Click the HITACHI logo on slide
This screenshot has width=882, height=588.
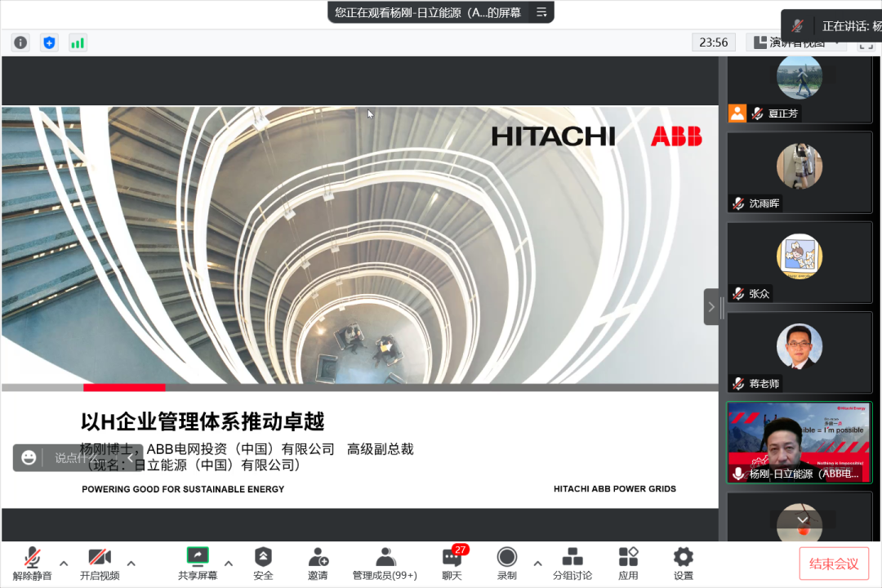[553, 136]
